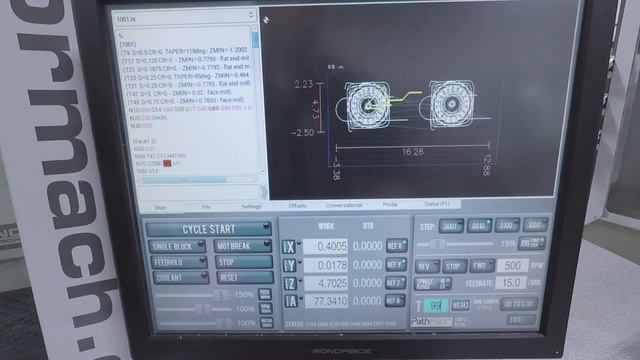Click the GO TO G30 button
This screenshot has height=360, width=640.
[x=519, y=304]
